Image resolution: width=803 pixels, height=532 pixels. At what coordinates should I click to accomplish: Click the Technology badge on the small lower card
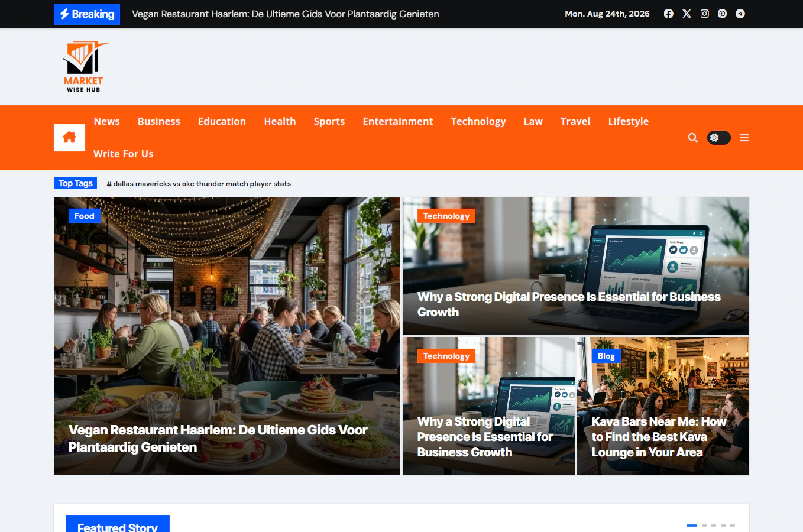pos(446,356)
